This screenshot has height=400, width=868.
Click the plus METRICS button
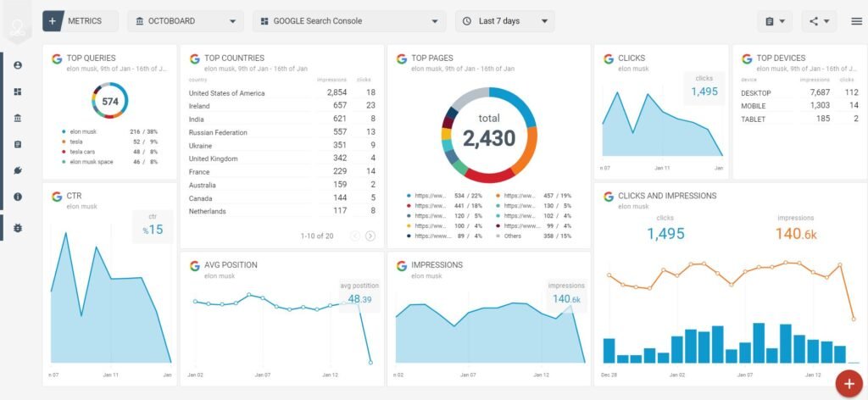click(81, 21)
